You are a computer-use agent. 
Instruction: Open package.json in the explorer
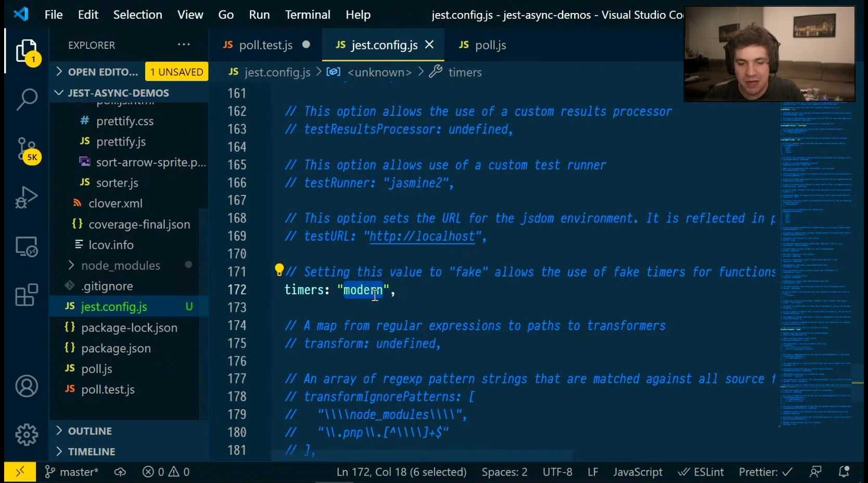tap(116, 348)
